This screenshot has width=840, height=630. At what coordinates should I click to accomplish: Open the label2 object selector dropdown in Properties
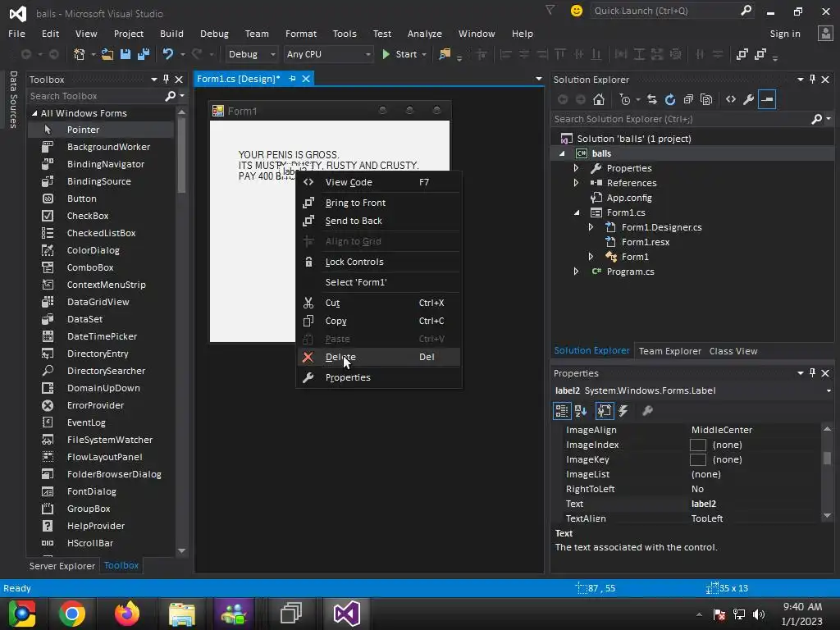pos(829,390)
